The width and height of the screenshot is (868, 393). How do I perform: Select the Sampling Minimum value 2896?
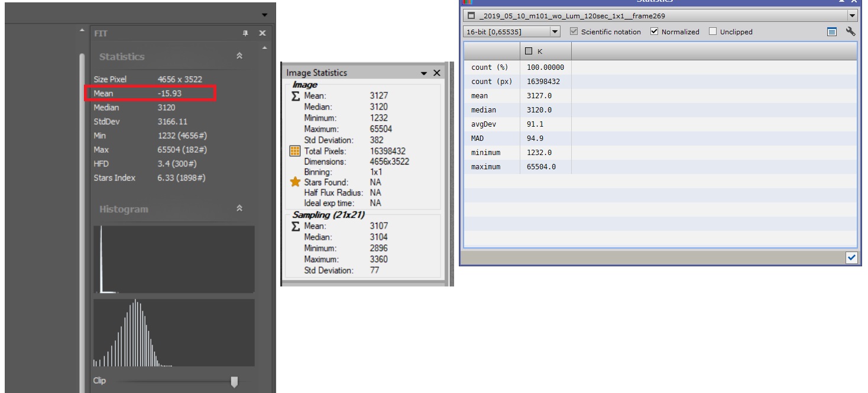coord(379,248)
